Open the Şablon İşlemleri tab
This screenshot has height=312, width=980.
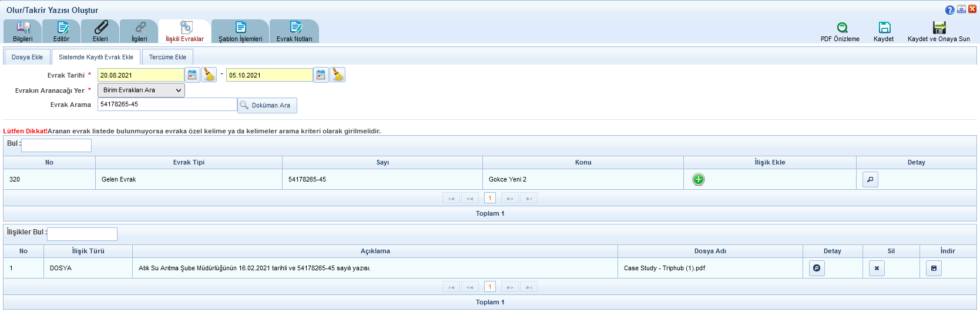pos(240,32)
